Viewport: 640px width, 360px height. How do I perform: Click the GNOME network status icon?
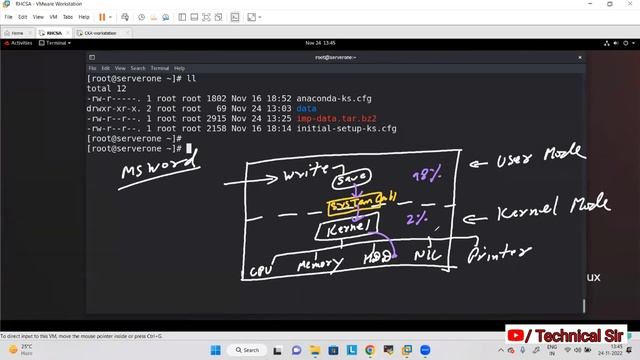607,43
